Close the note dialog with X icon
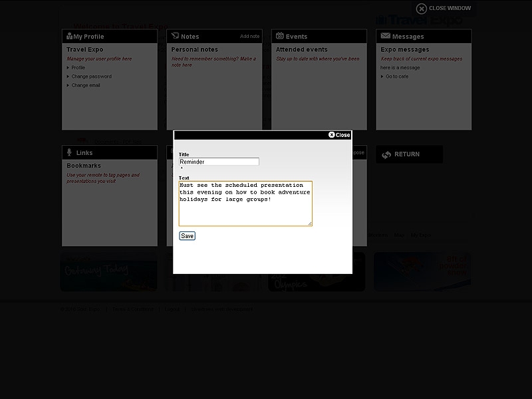The image size is (532, 399). pyautogui.click(x=332, y=135)
